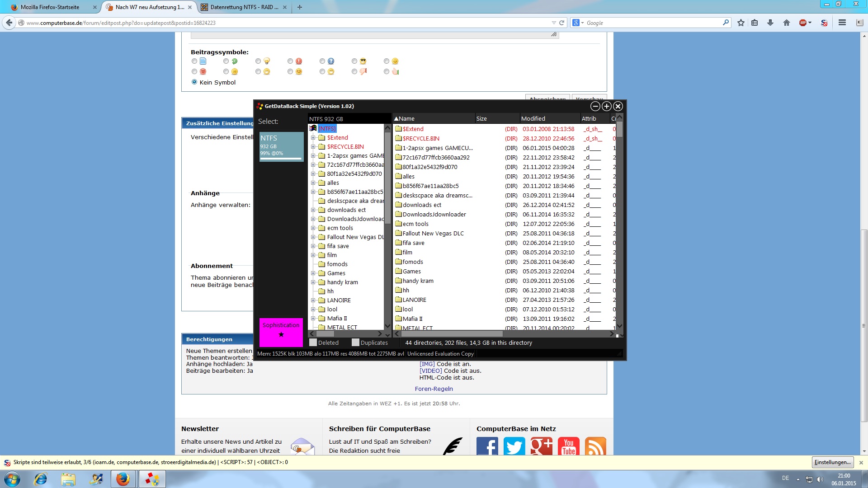Click the Twitter bird icon
The height and width of the screenshot is (488, 868).
[x=514, y=446]
